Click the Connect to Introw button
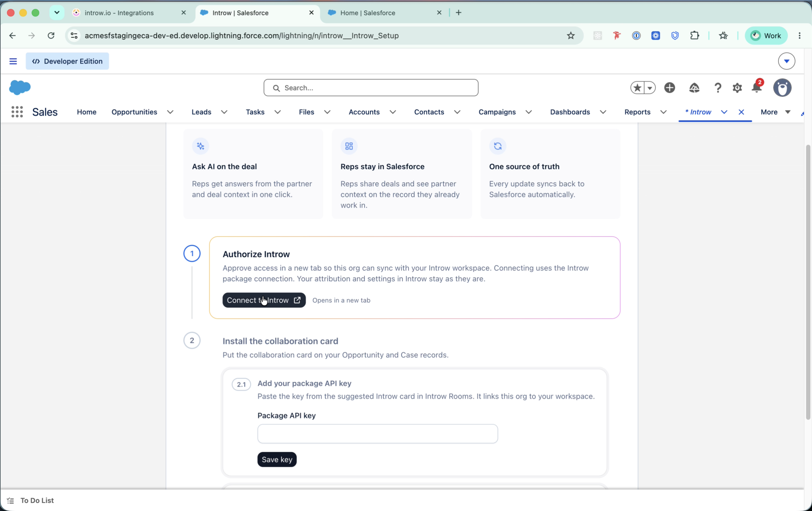The height and width of the screenshot is (511, 812). pos(264,300)
